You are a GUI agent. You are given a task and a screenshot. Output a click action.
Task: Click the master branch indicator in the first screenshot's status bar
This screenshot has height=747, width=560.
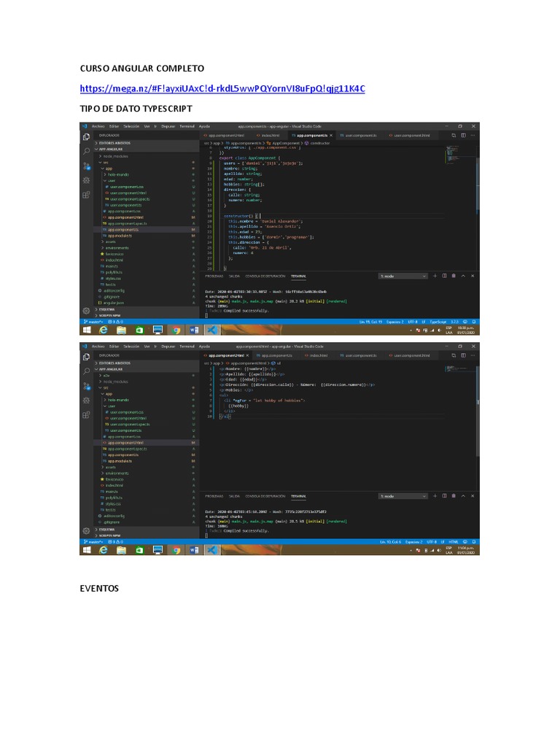(x=93, y=322)
